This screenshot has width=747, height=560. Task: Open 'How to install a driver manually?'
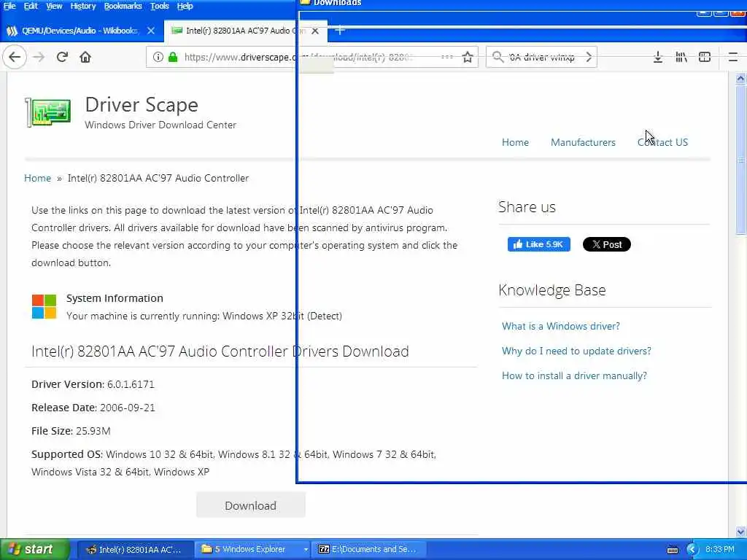(x=574, y=376)
